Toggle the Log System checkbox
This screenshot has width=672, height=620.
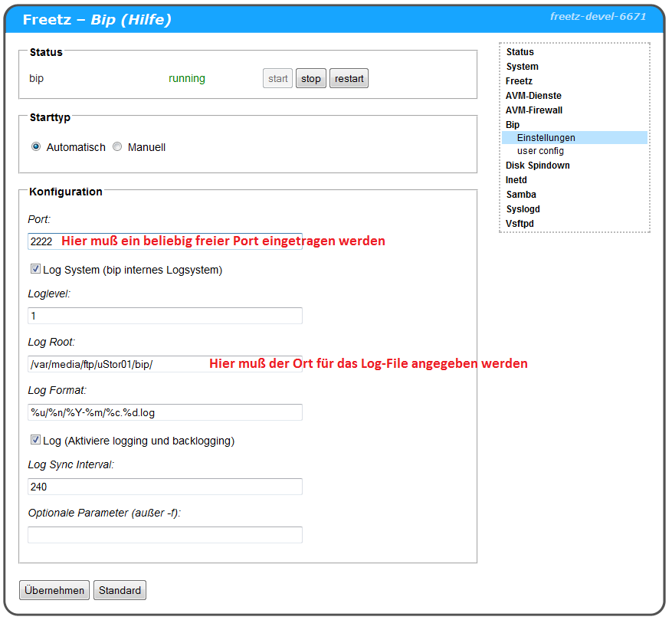tap(35, 269)
